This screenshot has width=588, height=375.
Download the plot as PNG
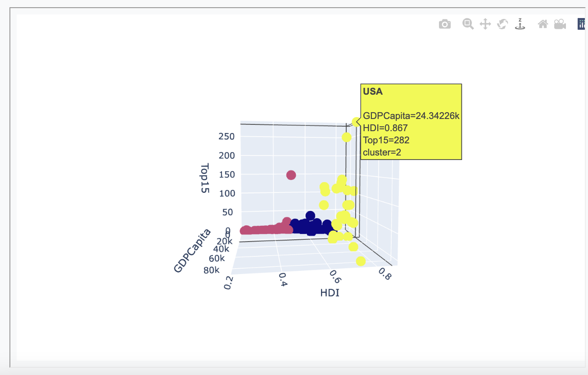tap(444, 24)
